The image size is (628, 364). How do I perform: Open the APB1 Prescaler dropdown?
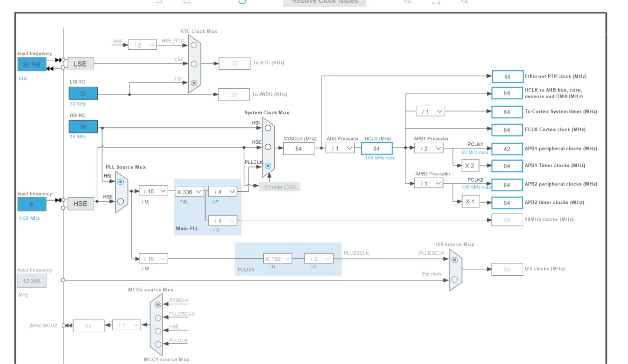(x=429, y=148)
